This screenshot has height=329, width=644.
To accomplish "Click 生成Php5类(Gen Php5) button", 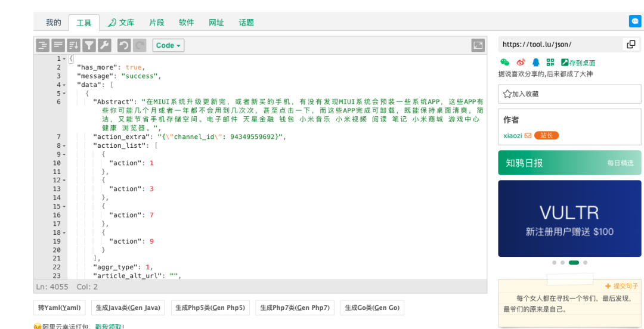I will pos(210,308).
